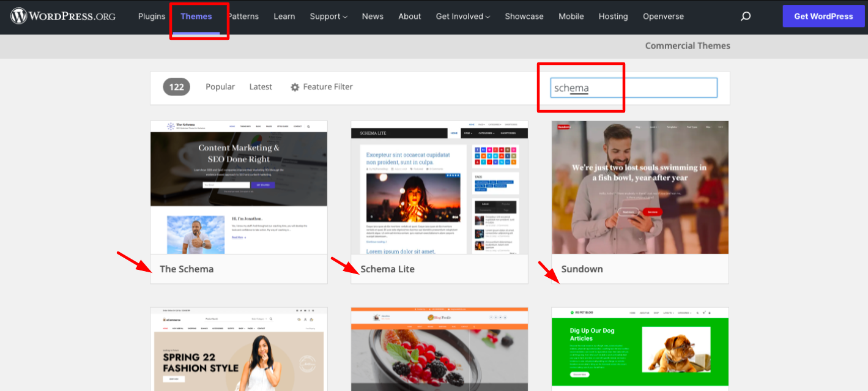Expand the Get Involved dropdown menu

462,17
